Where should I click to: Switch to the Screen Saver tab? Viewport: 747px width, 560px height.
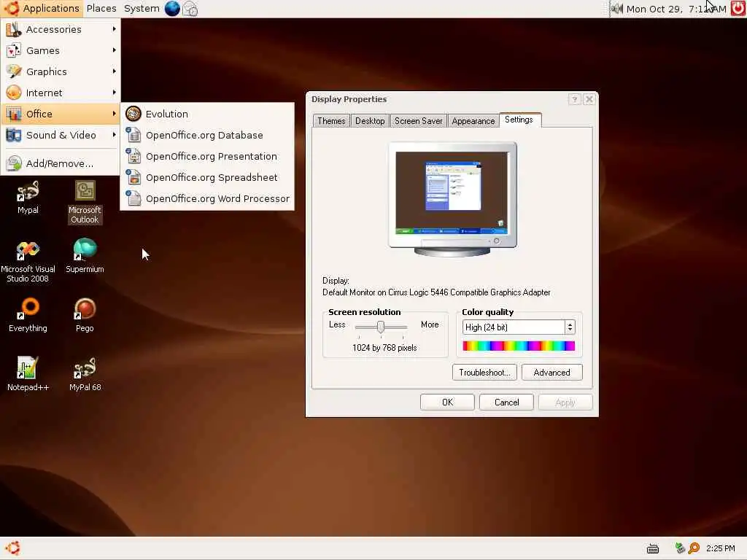(418, 121)
